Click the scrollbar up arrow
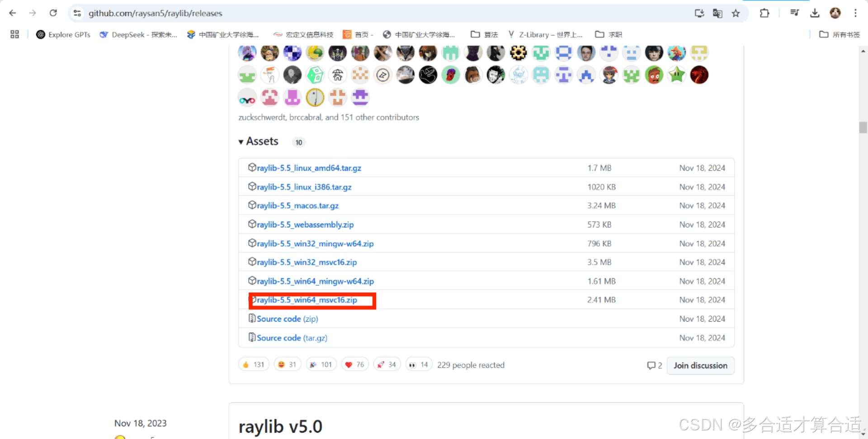This screenshot has width=868, height=439. coord(863,51)
